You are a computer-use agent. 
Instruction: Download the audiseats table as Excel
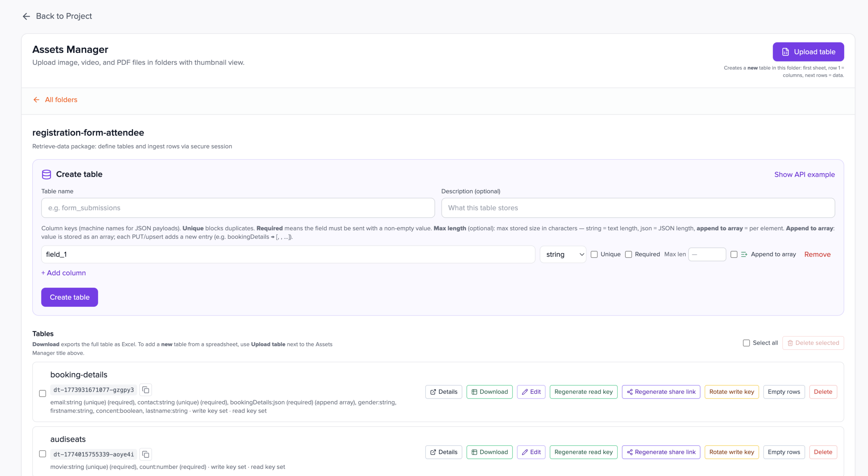489,452
